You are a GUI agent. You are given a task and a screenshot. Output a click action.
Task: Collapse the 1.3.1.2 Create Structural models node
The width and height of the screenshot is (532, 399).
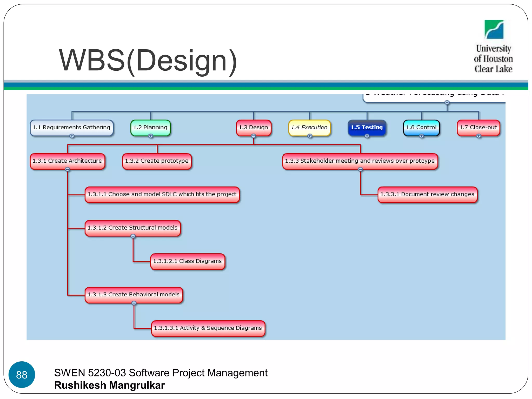pos(133,236)
